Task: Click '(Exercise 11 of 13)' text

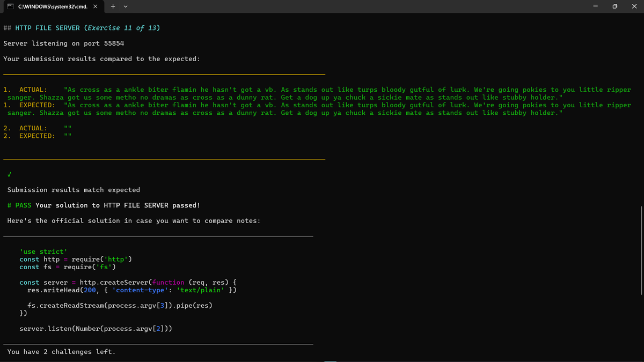Action: [x=122, y=28]
